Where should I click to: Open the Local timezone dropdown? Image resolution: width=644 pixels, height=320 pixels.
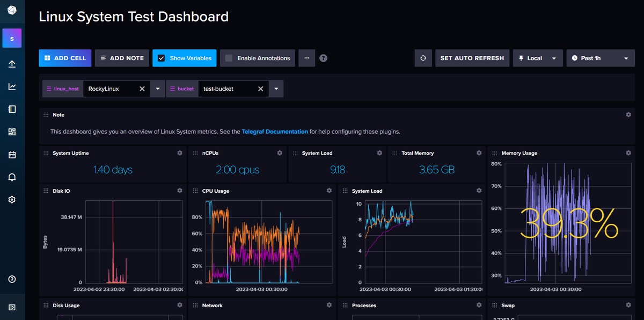click(538, 58)
